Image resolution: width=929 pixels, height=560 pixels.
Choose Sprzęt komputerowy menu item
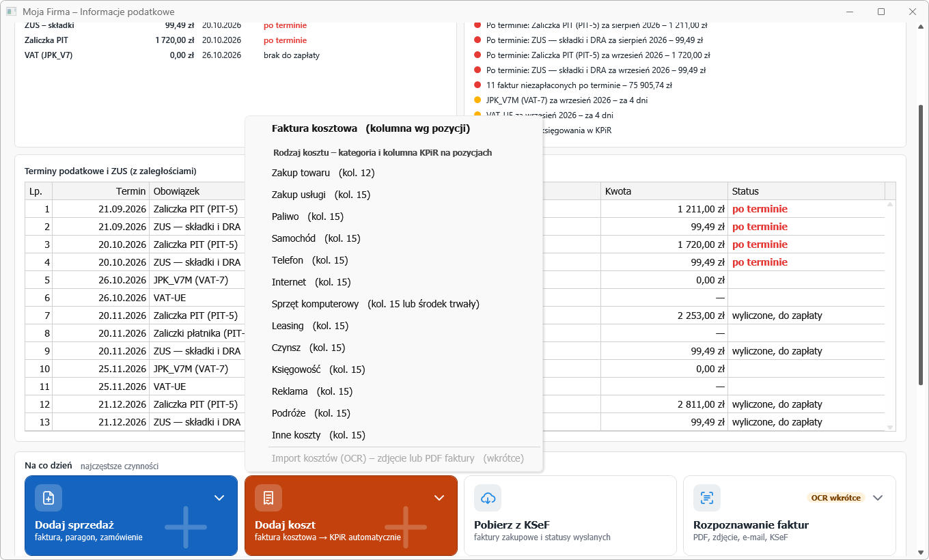pos(393,304)
